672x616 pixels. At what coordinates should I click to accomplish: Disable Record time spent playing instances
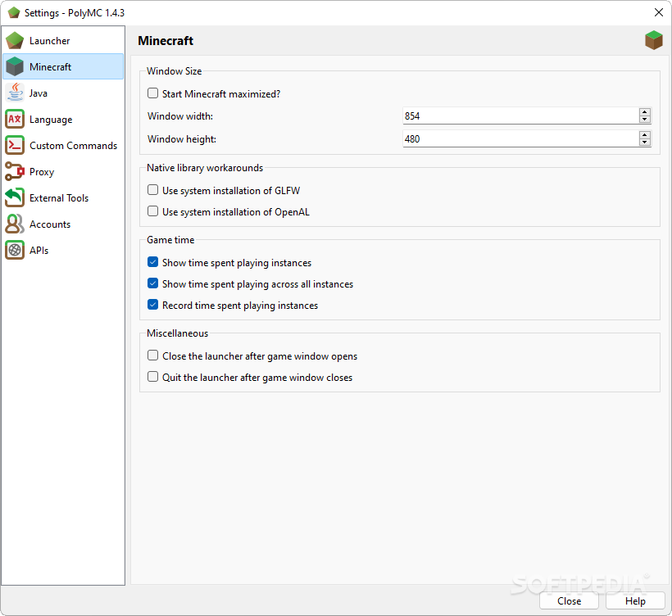point(152,305)
